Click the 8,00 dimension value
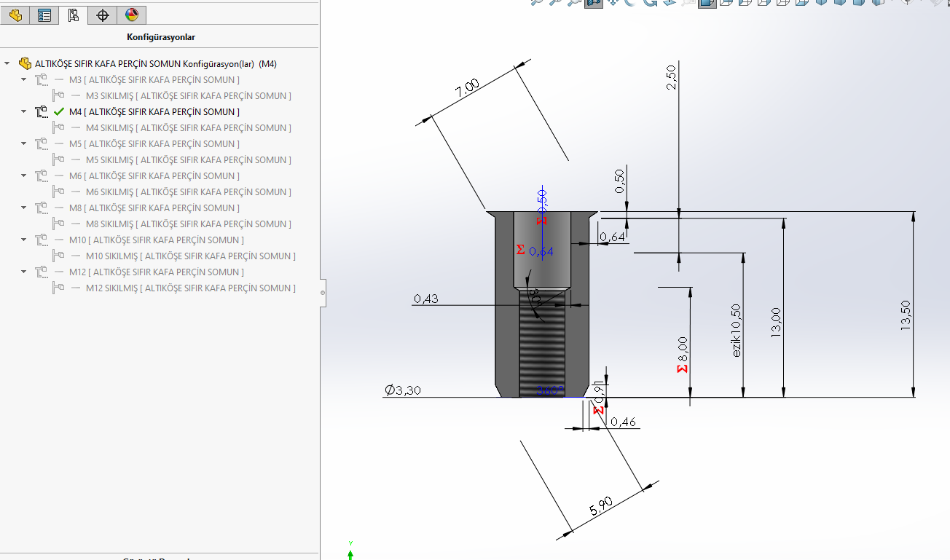950x560 pixels. [x=682, y=348]
